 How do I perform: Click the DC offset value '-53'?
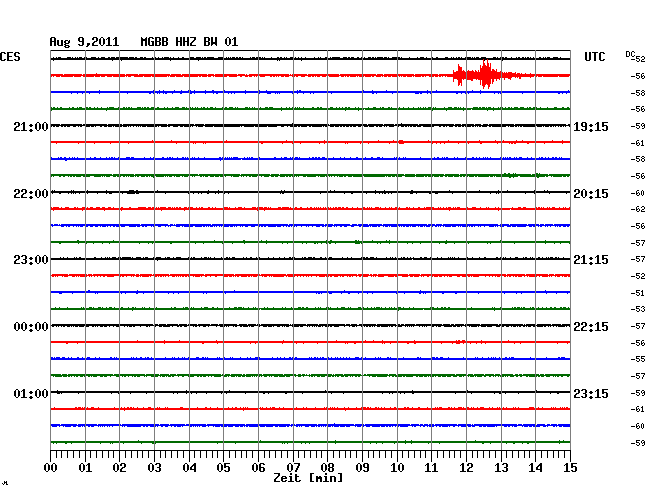coord(638,309)
